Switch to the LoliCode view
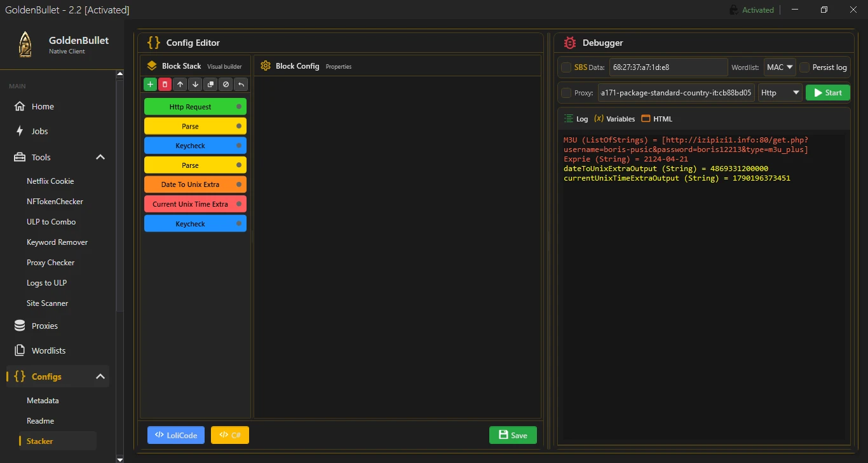This screenshot has height=463, width=868. [176, 435]
